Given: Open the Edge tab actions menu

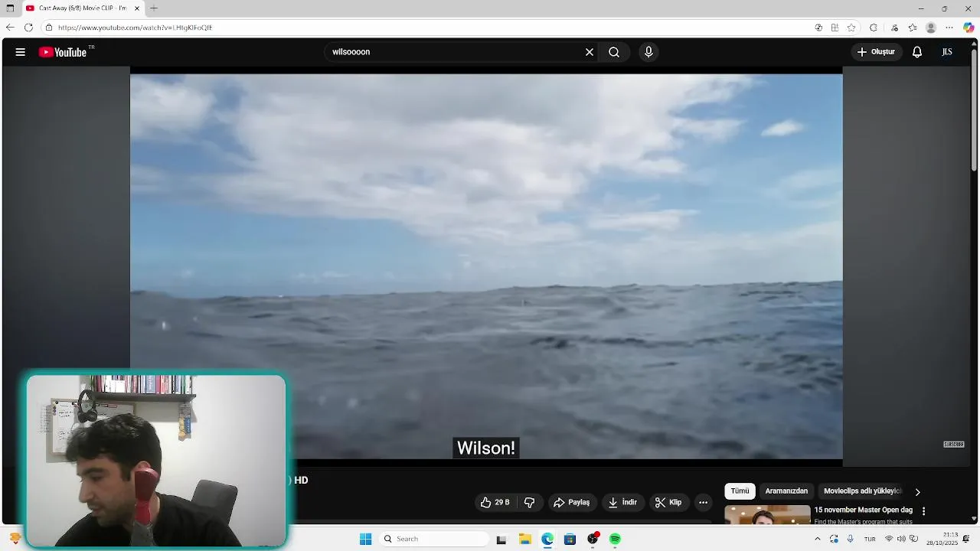Looking at the screenshot, I should pyautogui.click(x=10, y=8).
